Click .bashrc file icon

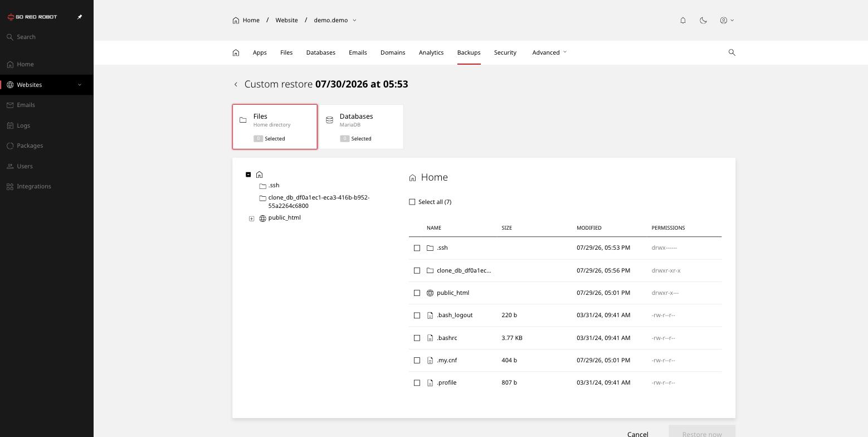coord(430,338)
